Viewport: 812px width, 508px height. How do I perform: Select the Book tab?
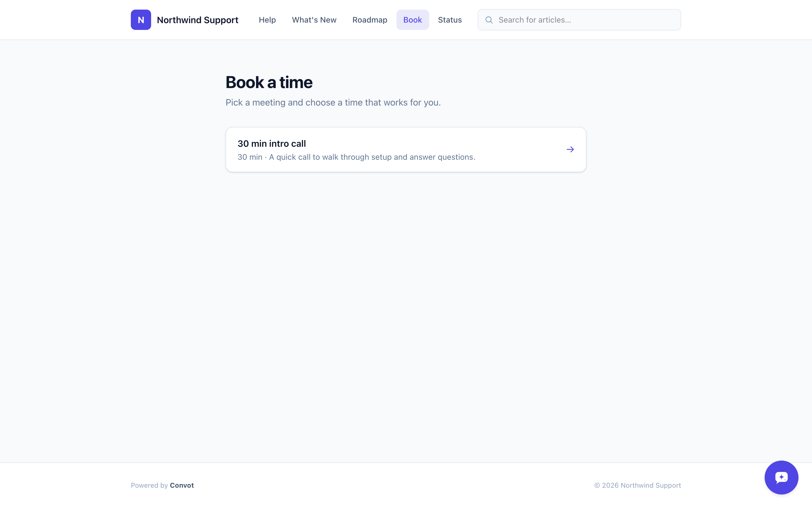pyautogui.click(x=412, y=20)
